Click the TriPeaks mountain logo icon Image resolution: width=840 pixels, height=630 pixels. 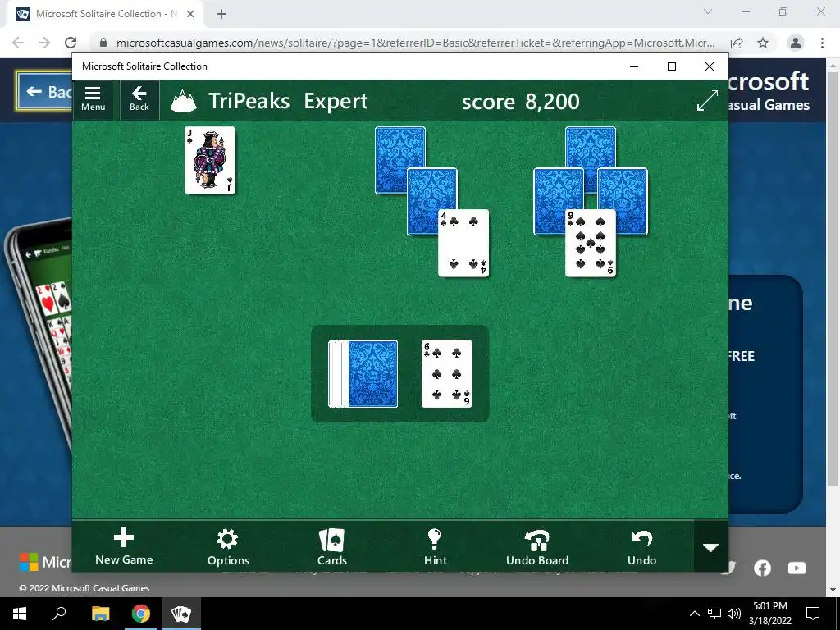pyautogui.click(x=183, y=101)
